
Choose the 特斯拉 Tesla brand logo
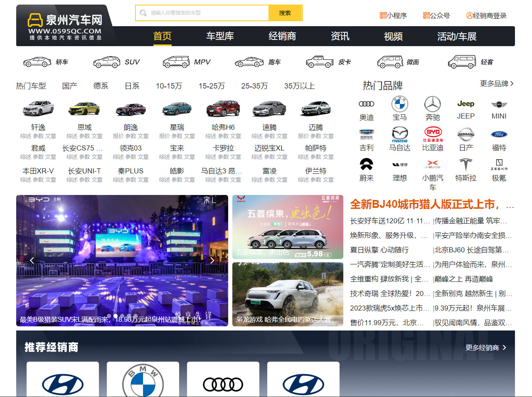tap(466, 165)
